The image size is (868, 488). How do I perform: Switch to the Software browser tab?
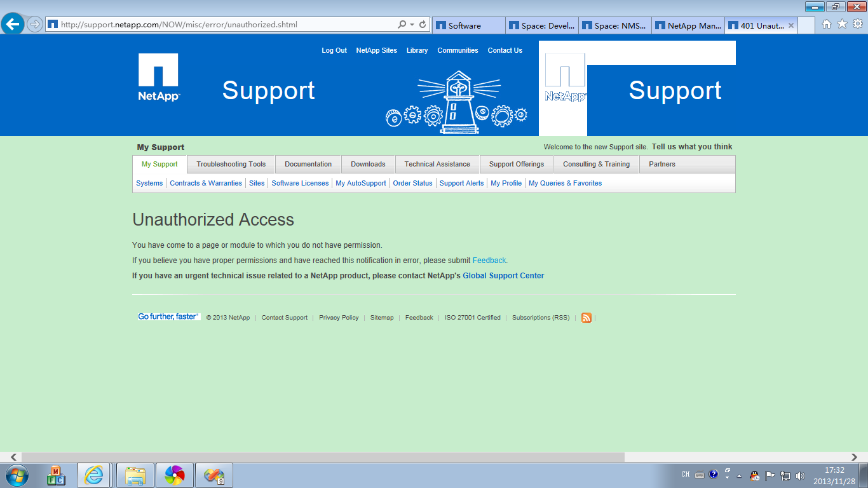click(470, 25)
